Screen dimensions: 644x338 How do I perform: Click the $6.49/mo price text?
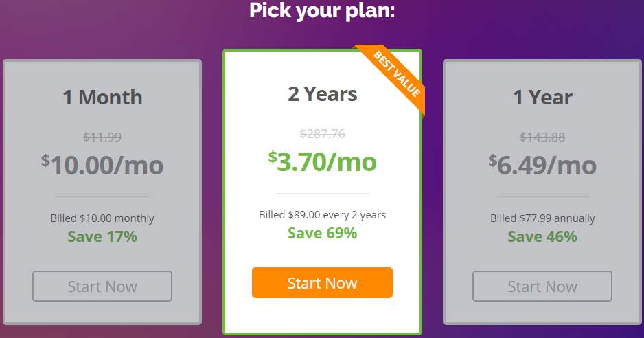(x=542, y=166)
